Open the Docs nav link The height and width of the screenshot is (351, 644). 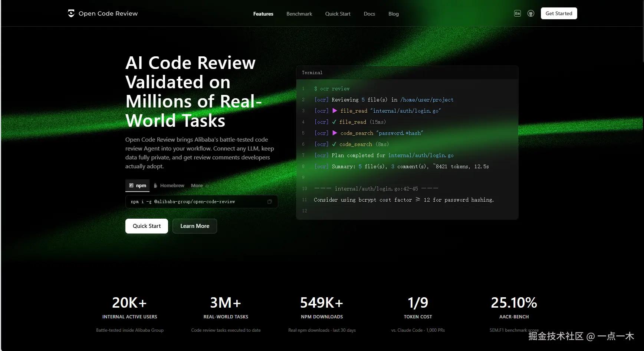(369, 14)
